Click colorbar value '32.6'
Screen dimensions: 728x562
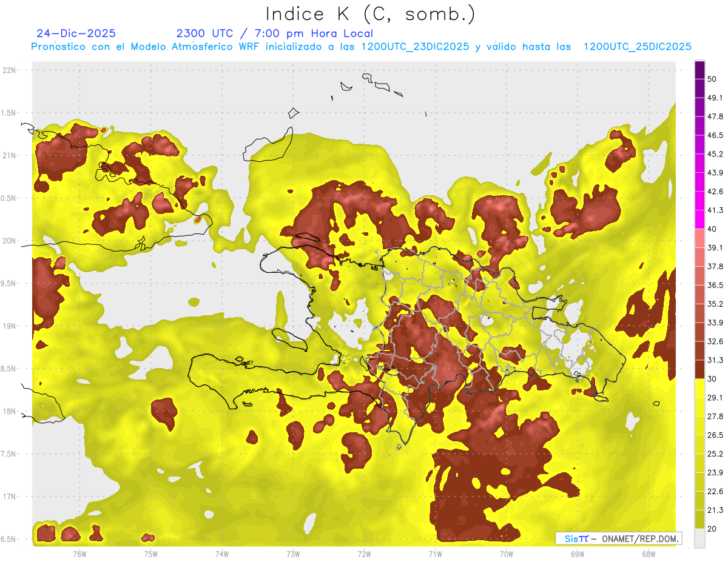pyautogui.click(x=715, y=341)
